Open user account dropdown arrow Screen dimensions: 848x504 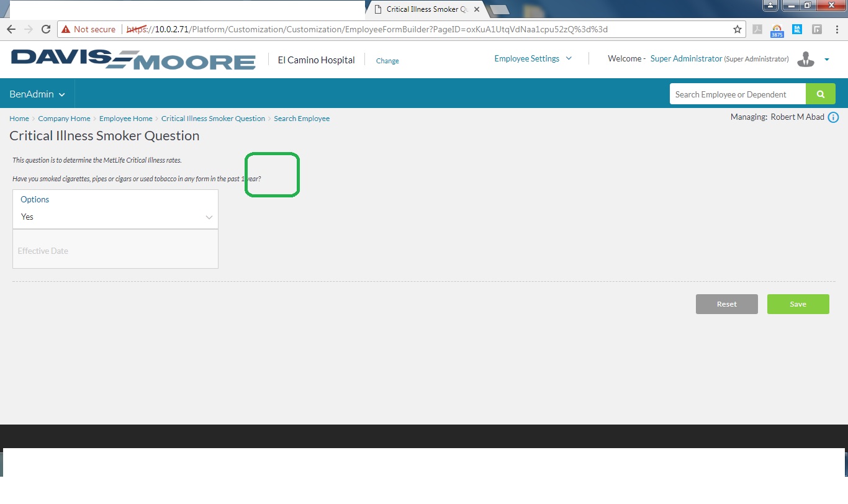pos(827,60)
